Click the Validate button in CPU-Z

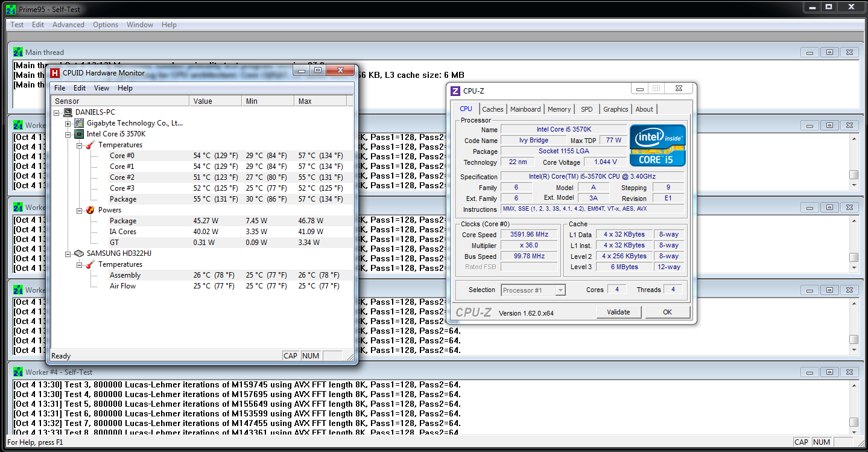click(x=618, y=312)
